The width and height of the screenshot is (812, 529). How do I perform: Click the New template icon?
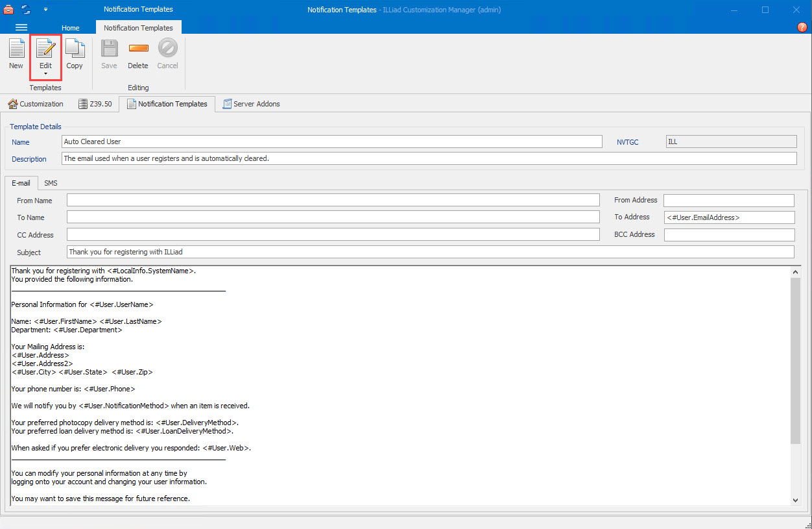coord(16,49)
